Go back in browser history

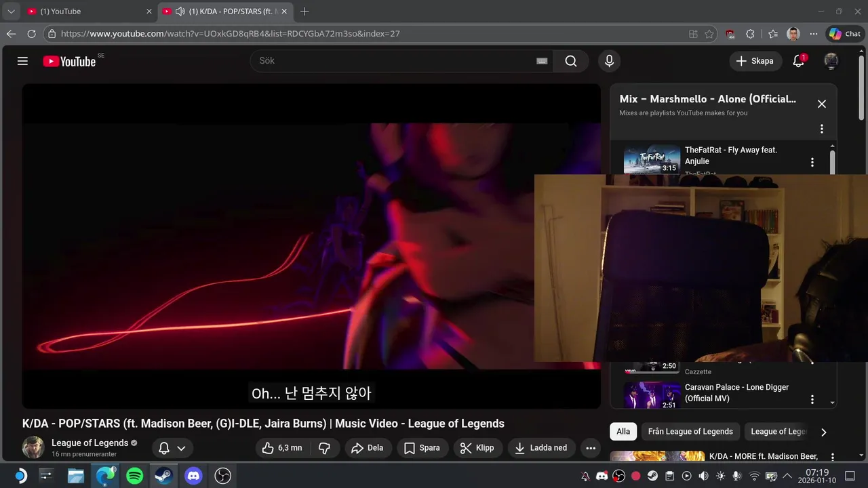[x=11, y=34]
